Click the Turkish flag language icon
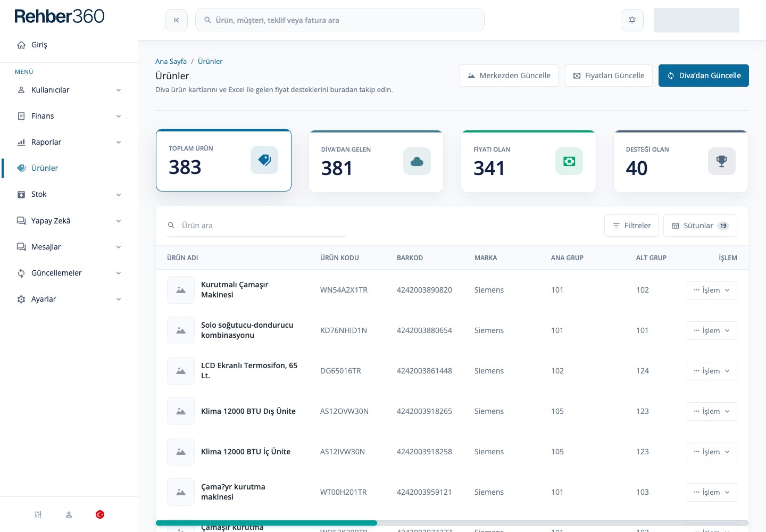The image size is (766, 532). pos(100,514)
